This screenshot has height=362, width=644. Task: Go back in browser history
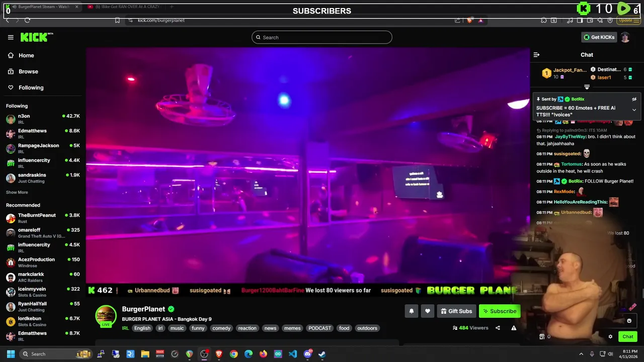[7, 20]
